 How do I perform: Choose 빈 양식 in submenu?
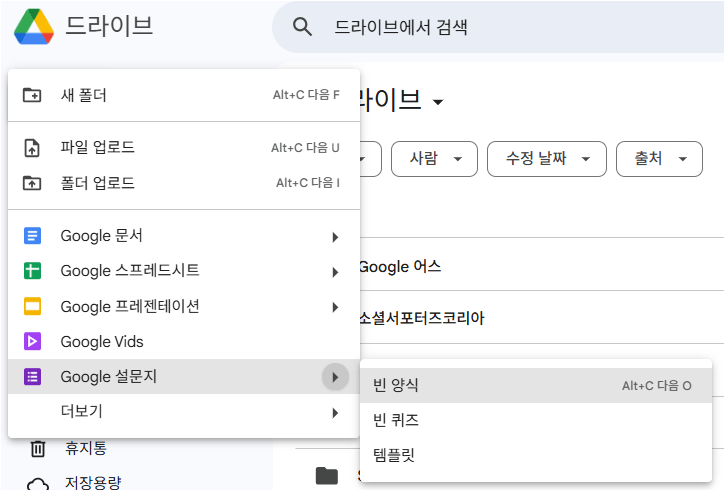[535, 385]
